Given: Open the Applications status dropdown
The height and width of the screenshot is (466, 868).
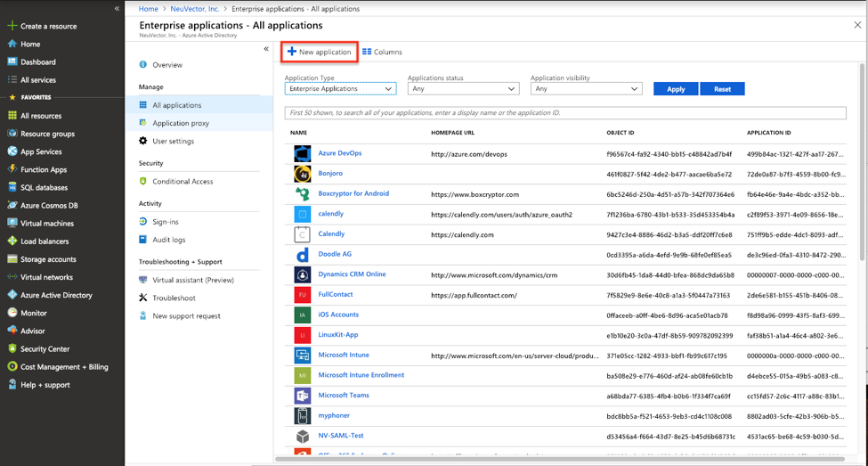Looking at the screenshot, I should pyautogui.click(x=463, y=89).
